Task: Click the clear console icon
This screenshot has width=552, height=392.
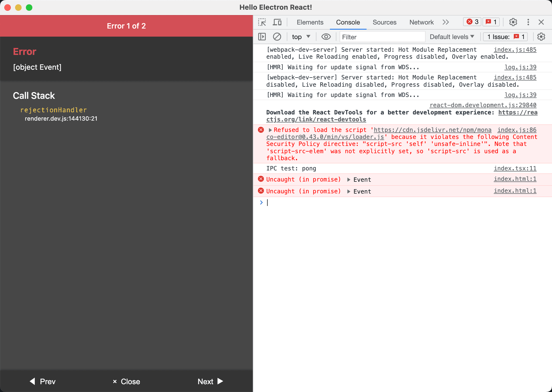Action: tap(277, 37)
